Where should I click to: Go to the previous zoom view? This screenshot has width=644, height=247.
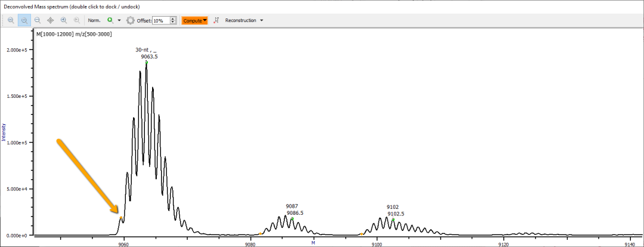pyautogui.click(x=64, y=20)
